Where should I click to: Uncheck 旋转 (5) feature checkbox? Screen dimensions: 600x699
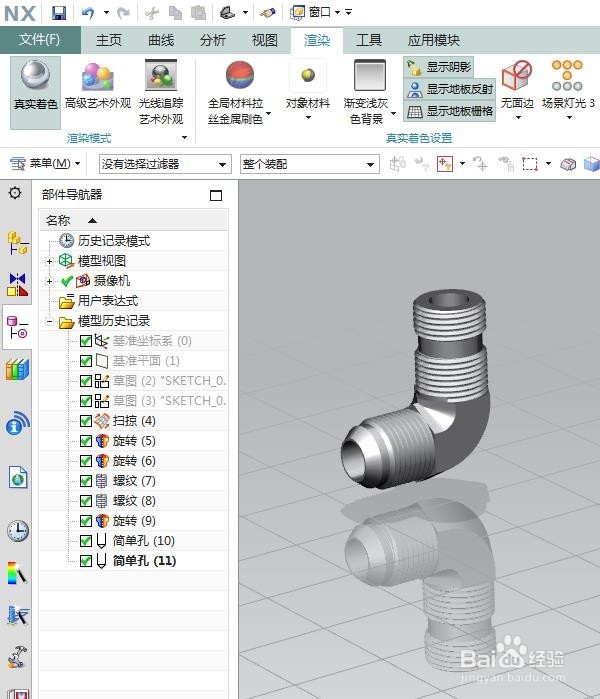[86, 441]
